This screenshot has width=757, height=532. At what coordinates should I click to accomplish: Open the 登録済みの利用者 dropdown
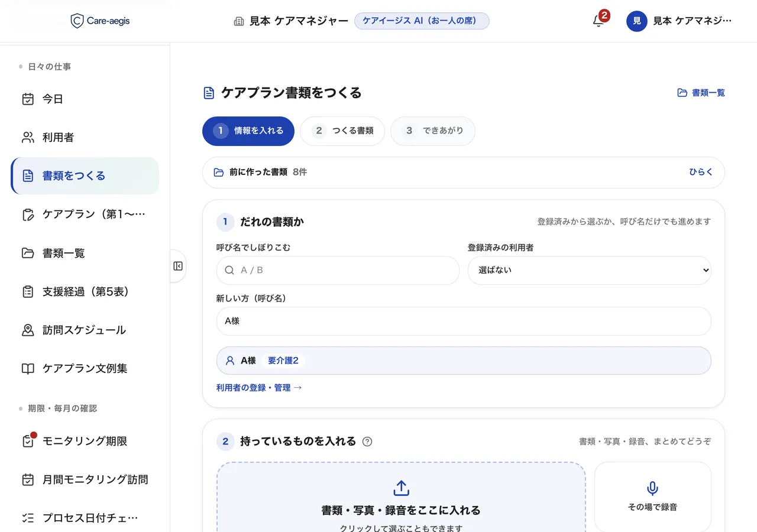tap(589, 270)
